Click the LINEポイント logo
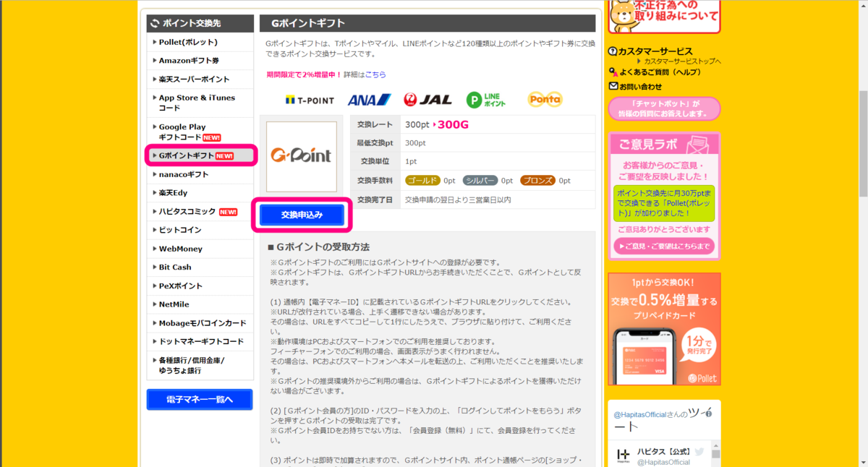This screenshot has height=467, width=868. tap(486, 100)
